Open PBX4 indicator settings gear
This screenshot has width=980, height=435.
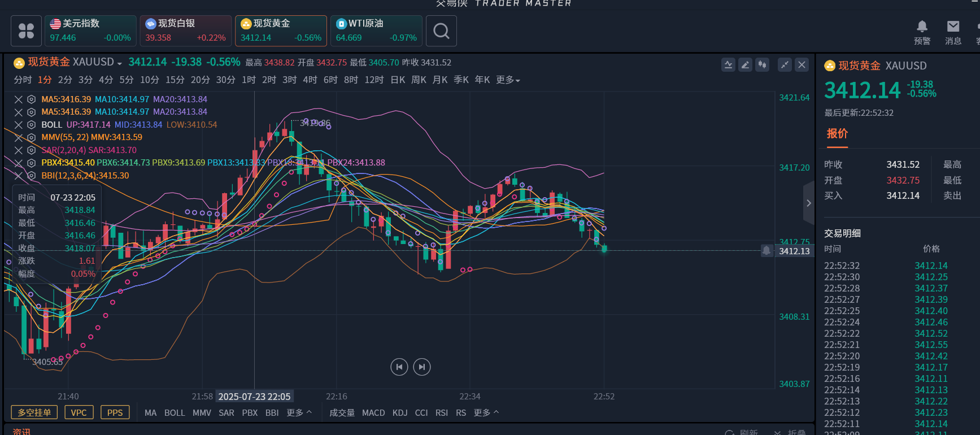32,163
